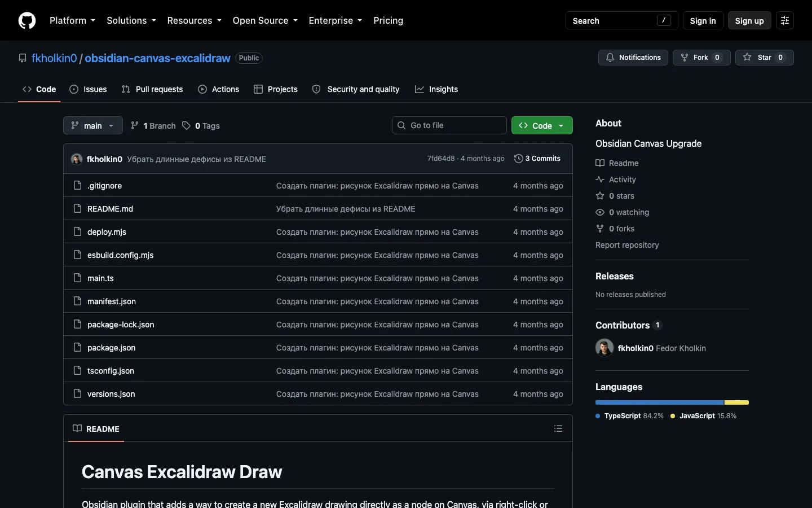Image resolution: width=812 pixels, height=508 pixels.
Task: Switch to the Issues tab
Action: point(88,89)
